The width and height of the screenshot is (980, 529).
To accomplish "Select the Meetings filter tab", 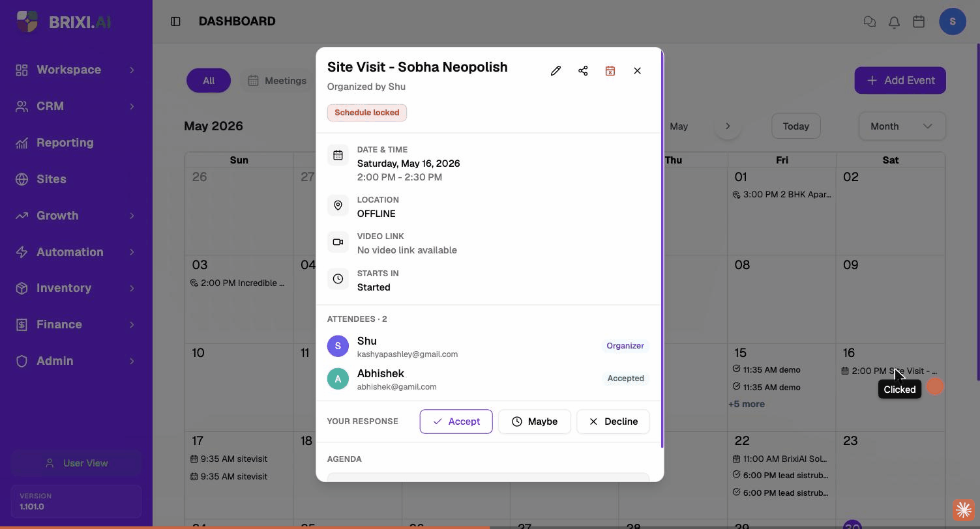I will click(x=277, y=81).
